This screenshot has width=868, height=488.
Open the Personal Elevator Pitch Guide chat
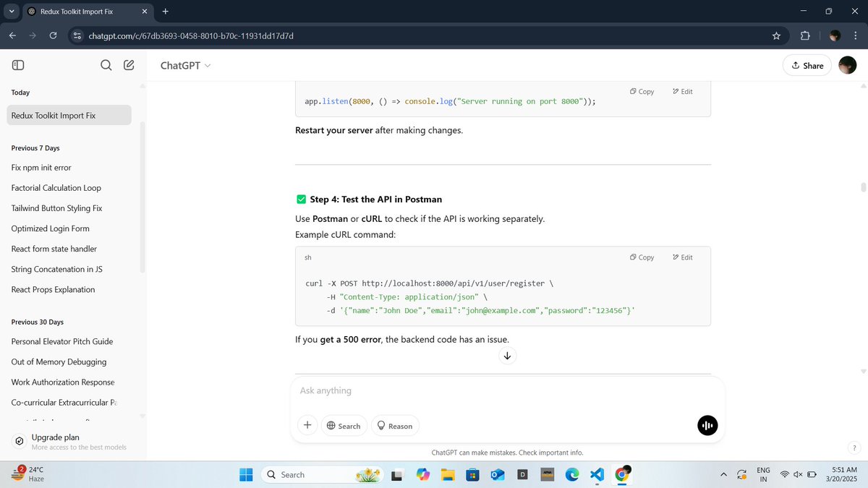(x=69, y=341)
